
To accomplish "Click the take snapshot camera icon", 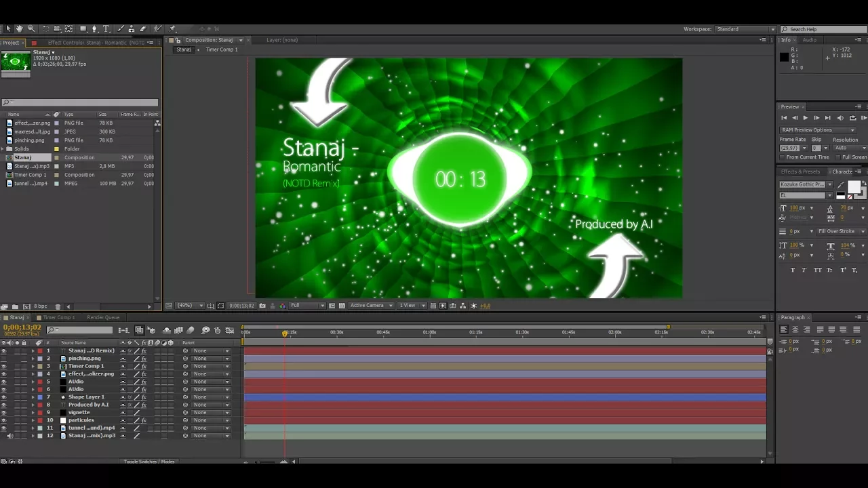I will coord(262,306).
